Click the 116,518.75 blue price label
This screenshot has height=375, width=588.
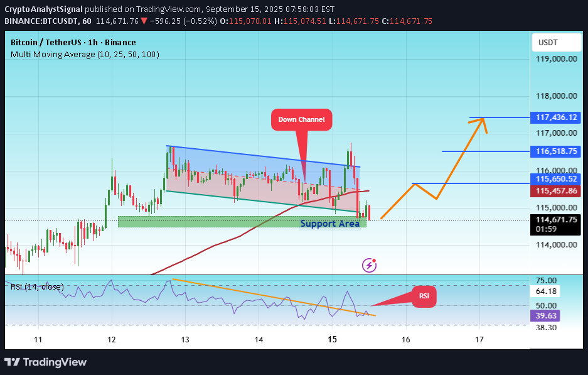click(556, 151)
